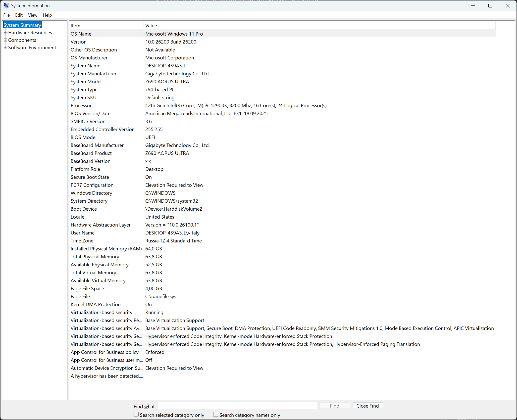Expand the Components node
The width and height of the screenshot is (517, 420).
[x=5, y=40]
